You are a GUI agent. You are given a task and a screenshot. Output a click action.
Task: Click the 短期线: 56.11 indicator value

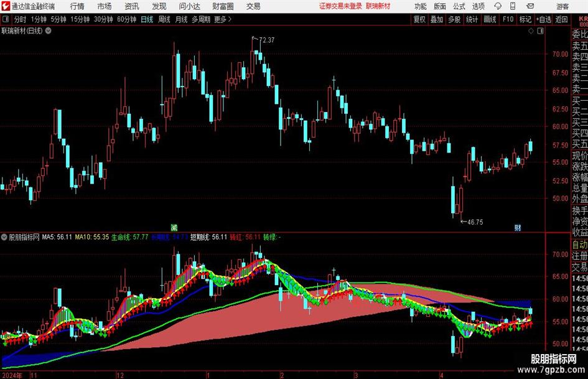point(208,237)
